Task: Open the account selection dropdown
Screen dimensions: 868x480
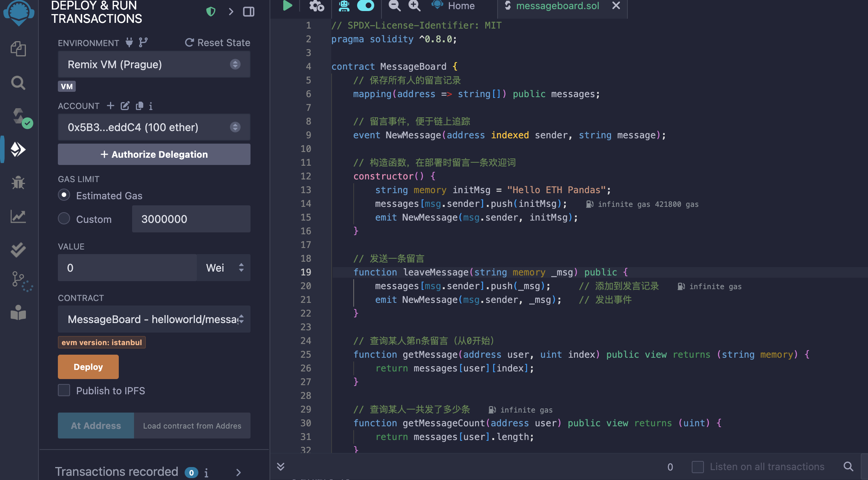Action: tap(154, 127)
